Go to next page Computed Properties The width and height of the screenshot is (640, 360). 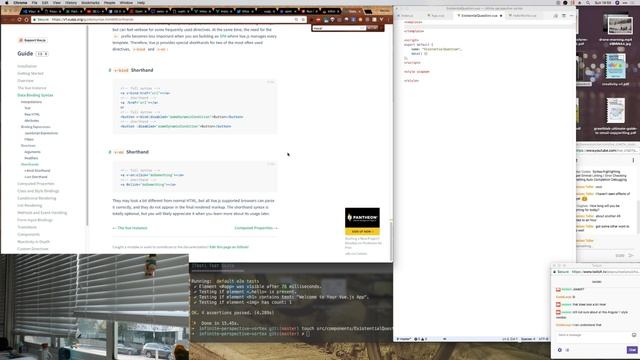tap(256, 228)
